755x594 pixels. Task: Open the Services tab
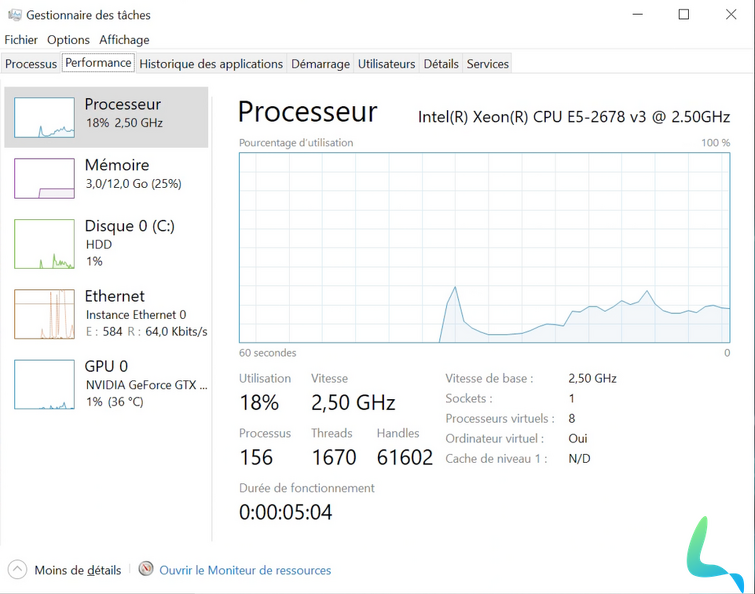[x=488, y=64]
